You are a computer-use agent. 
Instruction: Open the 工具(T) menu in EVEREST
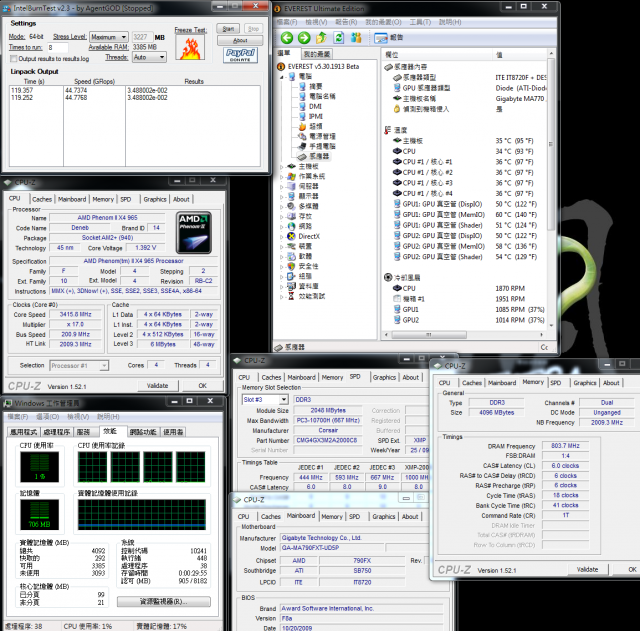click(420, 22)
